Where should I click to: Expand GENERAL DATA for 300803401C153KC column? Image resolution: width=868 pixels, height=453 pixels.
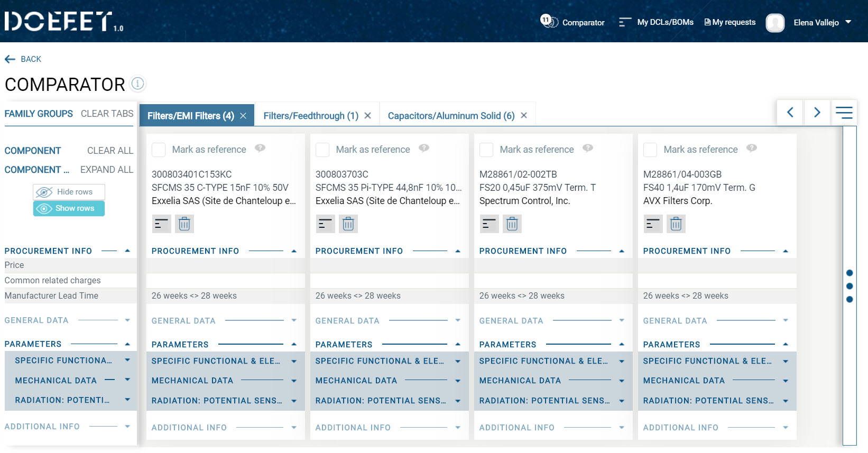click(x=294, y=320)
